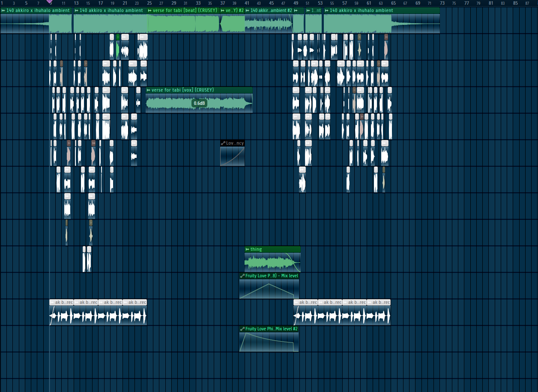The width and height of the screenshot is (538, 392).
Task: Select the '140 akkir..ambient #2' waveform
Action: [269, 23]
